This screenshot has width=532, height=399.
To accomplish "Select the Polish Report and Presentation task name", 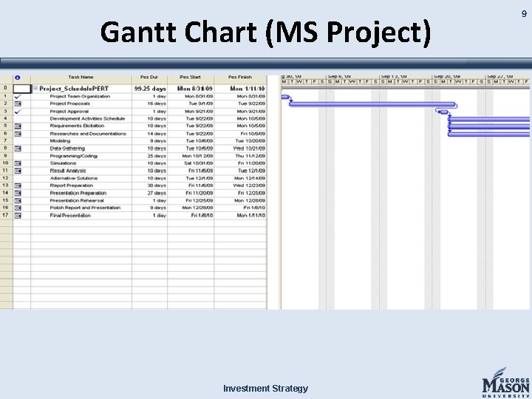I will [85, 208].
